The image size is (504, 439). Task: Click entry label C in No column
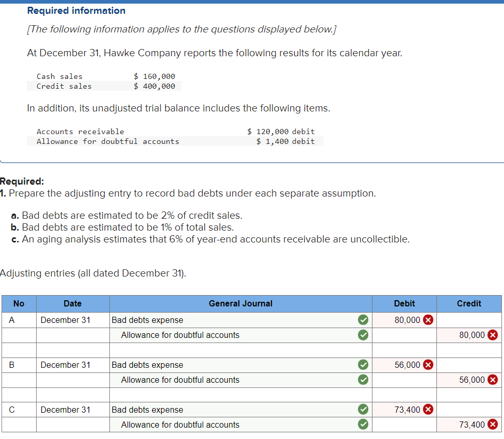11,410
